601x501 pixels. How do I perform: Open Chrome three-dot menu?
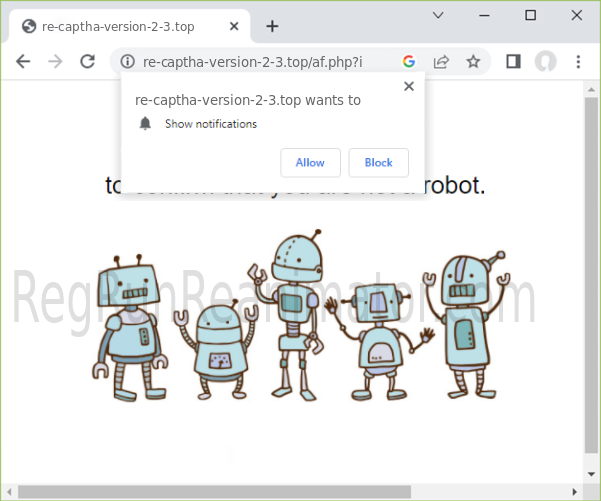tap(578, 61)
